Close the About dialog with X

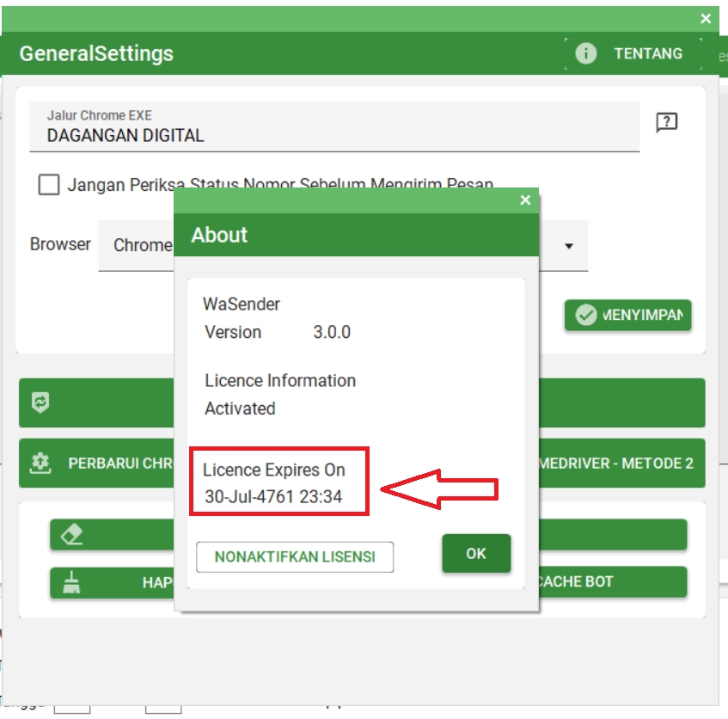coord(525,200)
